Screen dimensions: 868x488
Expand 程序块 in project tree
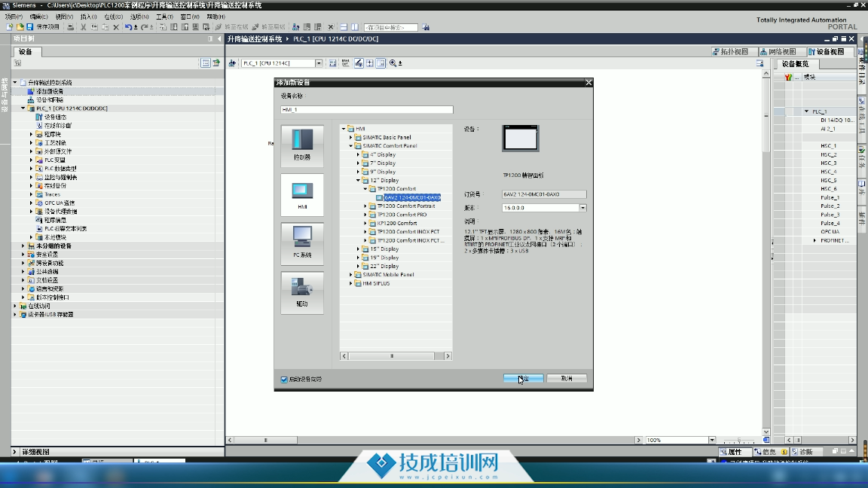(x=31, y=135)
